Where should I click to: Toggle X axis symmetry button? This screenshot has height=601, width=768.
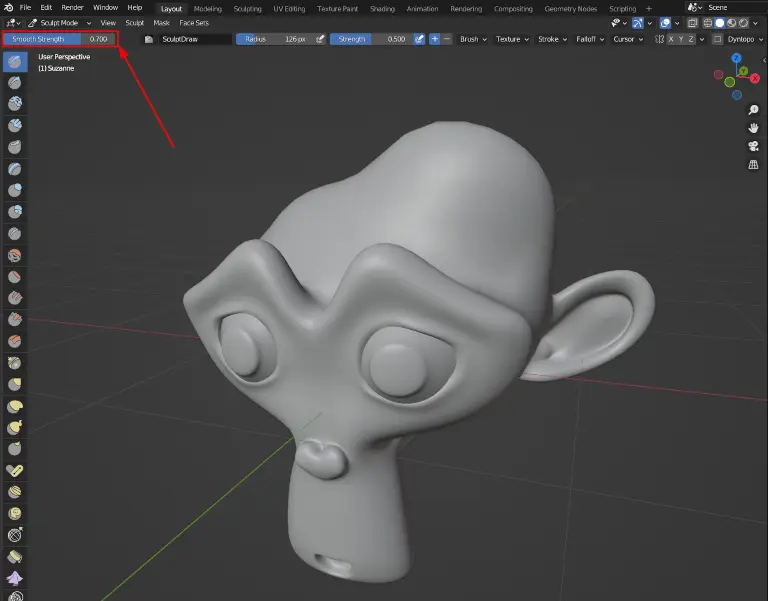point(672,39)
